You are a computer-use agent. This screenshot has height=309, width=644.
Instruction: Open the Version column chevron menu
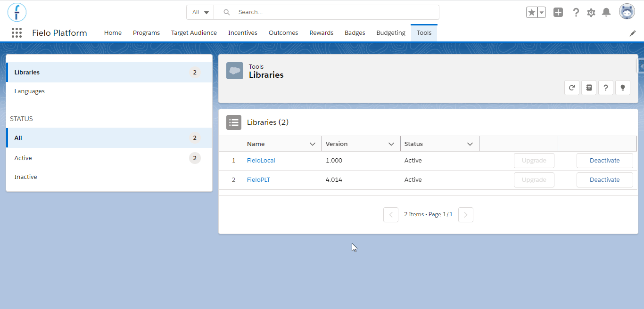[x=391, y=144]
